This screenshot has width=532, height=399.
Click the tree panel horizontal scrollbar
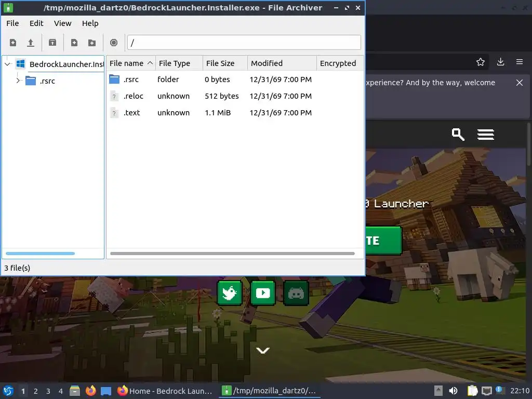coord(40,254)
